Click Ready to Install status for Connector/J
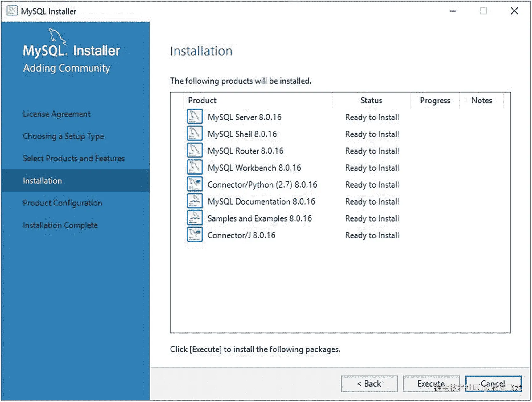The image size is (532, 402). [372, 235]
